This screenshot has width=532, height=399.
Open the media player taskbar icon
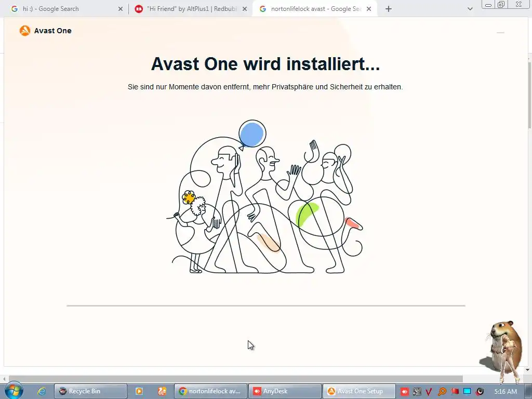(139, 391)
